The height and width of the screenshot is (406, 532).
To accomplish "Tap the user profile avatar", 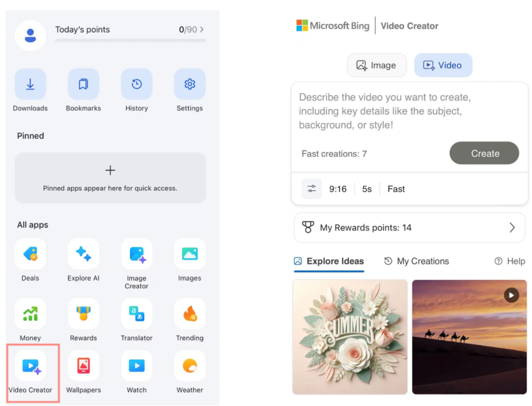I will click(30, 36).
